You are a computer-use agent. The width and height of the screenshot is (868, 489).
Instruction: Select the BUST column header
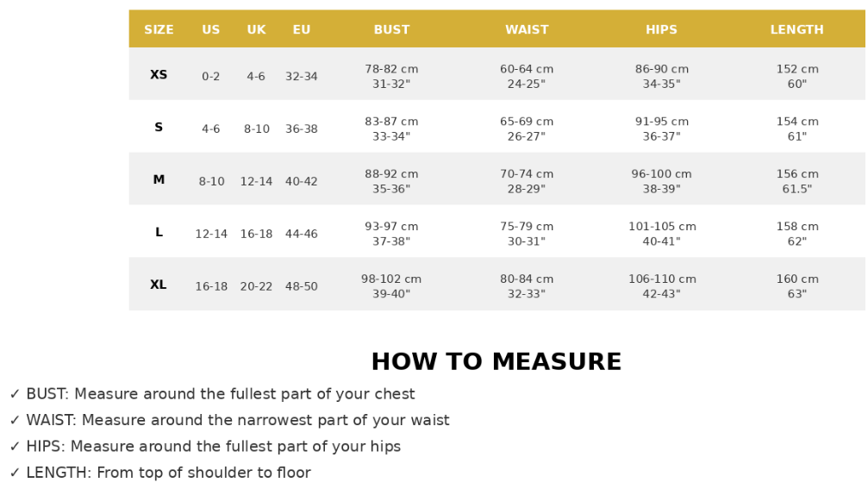coord(391,29)
